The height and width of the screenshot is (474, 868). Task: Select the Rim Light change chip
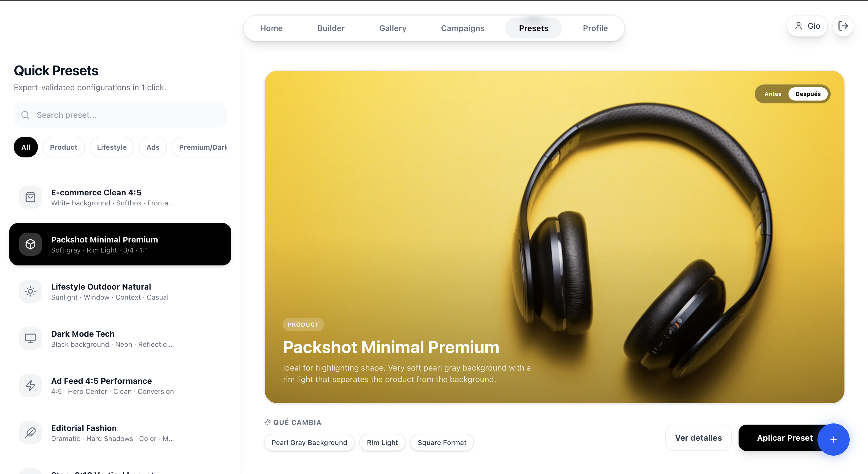point(382,442)
